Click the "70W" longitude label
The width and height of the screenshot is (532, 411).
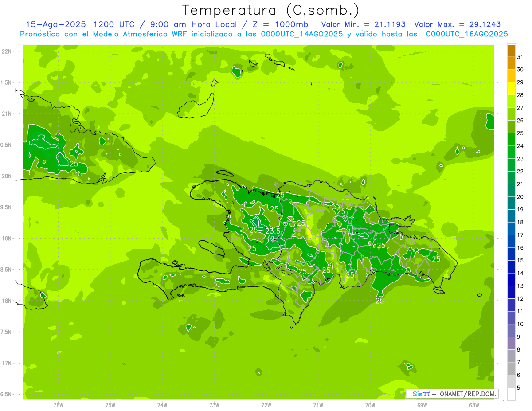pyautogui.click(x=370, y=405)
